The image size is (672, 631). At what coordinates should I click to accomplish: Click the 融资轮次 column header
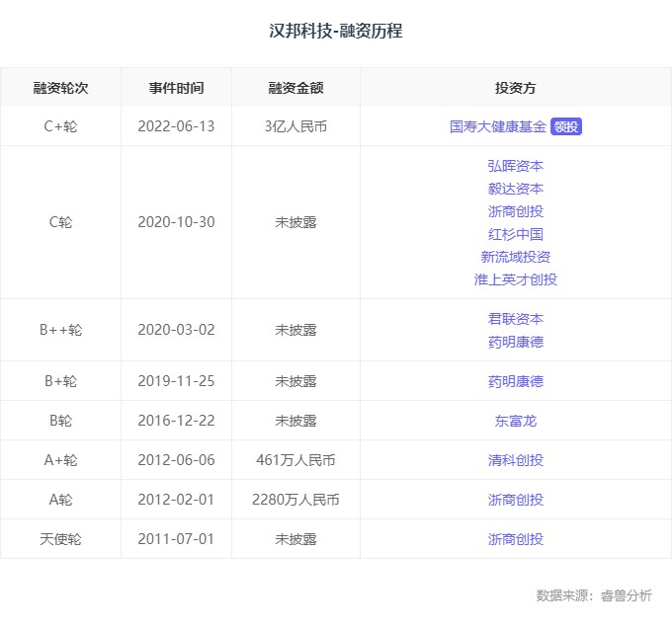[60, 88]
